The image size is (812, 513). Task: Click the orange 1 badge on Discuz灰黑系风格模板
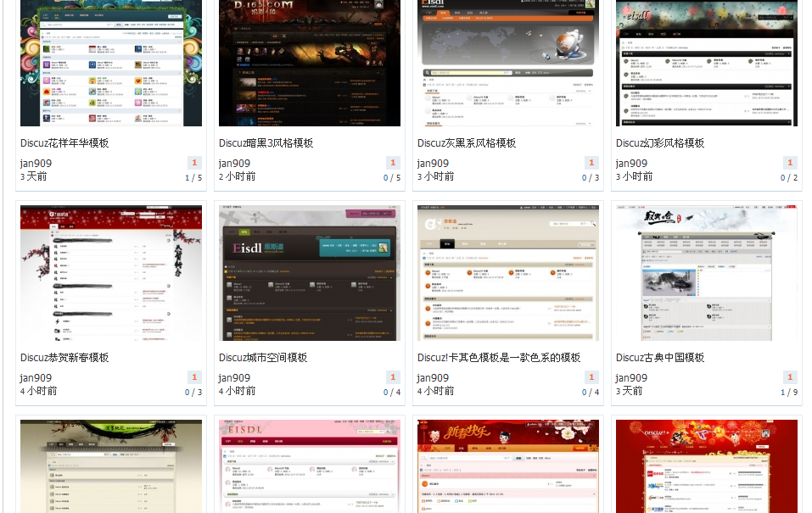[591, 163]
